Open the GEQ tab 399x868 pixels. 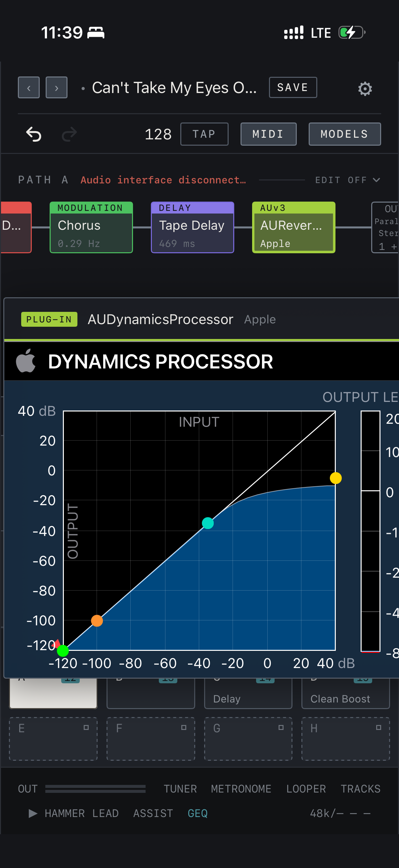pyautogui.click(x=198, y=813)
